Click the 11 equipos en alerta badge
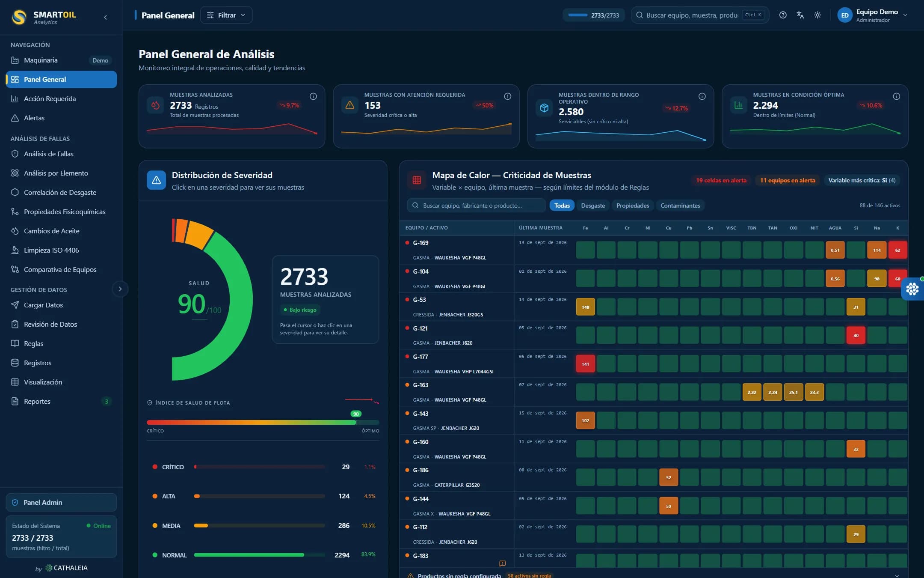 pos(788,180)
